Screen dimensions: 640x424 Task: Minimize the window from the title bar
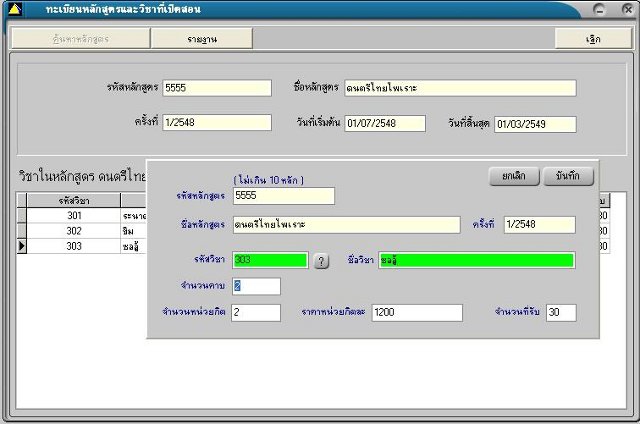tap(600, 9)
